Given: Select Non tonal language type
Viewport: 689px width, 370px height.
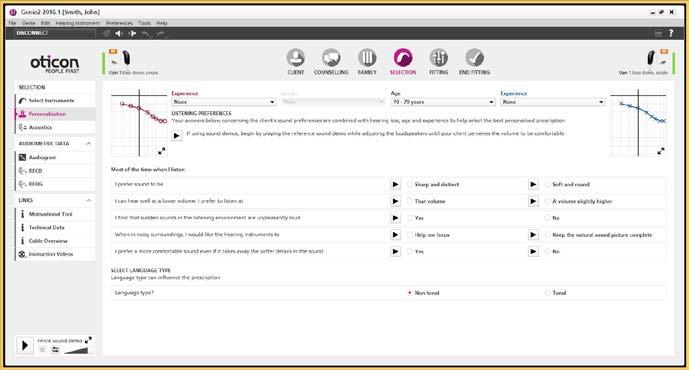Looking at the screenshot, I should point(410,293).
